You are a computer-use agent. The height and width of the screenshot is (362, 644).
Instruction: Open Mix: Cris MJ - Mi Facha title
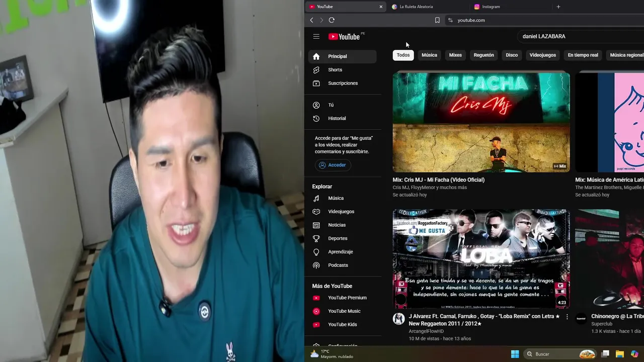[438, 179]
